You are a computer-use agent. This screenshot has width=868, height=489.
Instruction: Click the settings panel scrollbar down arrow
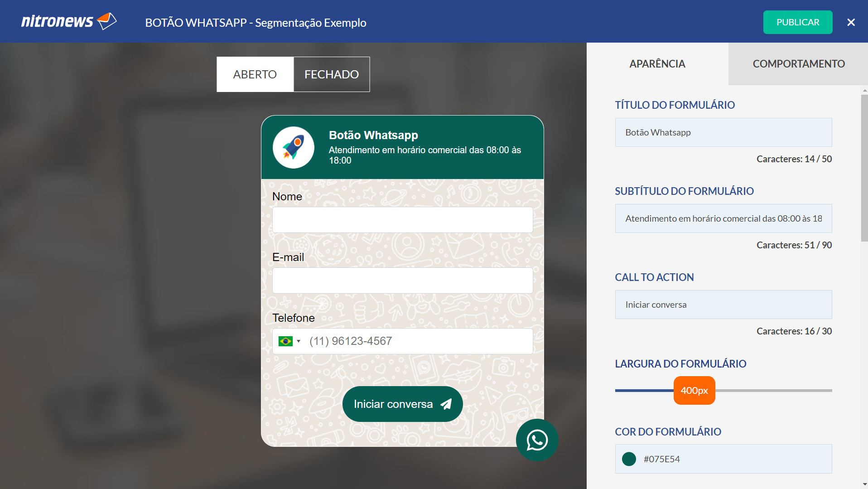(864, 484)
